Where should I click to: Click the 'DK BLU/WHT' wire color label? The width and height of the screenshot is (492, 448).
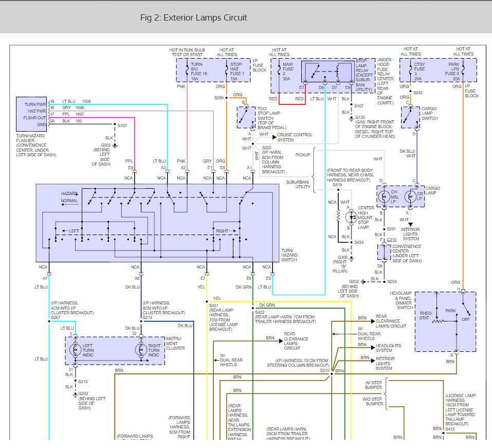[x=408, y=153]
